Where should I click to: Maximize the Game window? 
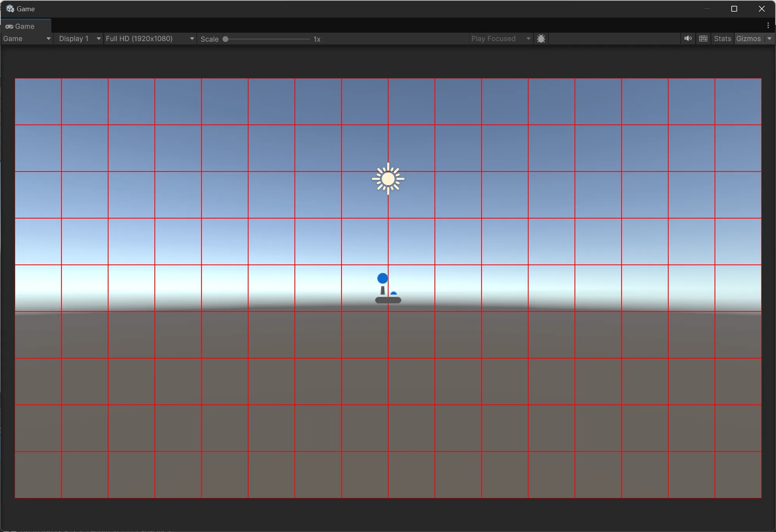click(x=734, y=9)
